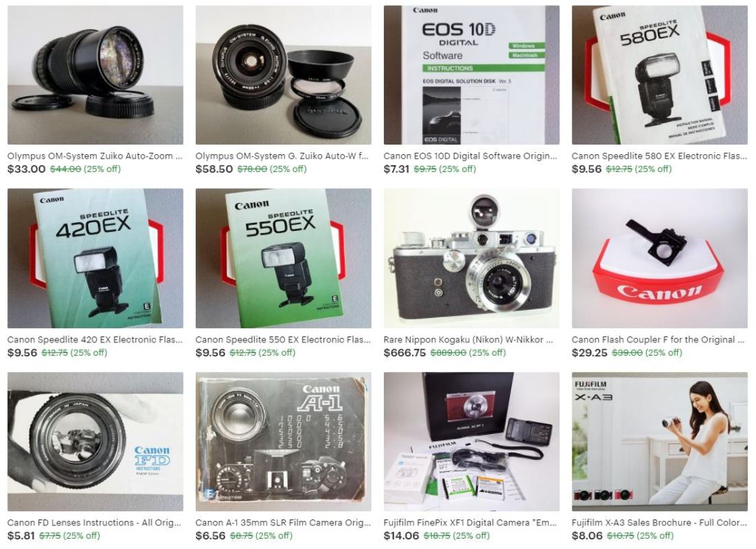View the Nippon Kogaku rangefinder camera image

pyautogui.click(x=472, y=258)
